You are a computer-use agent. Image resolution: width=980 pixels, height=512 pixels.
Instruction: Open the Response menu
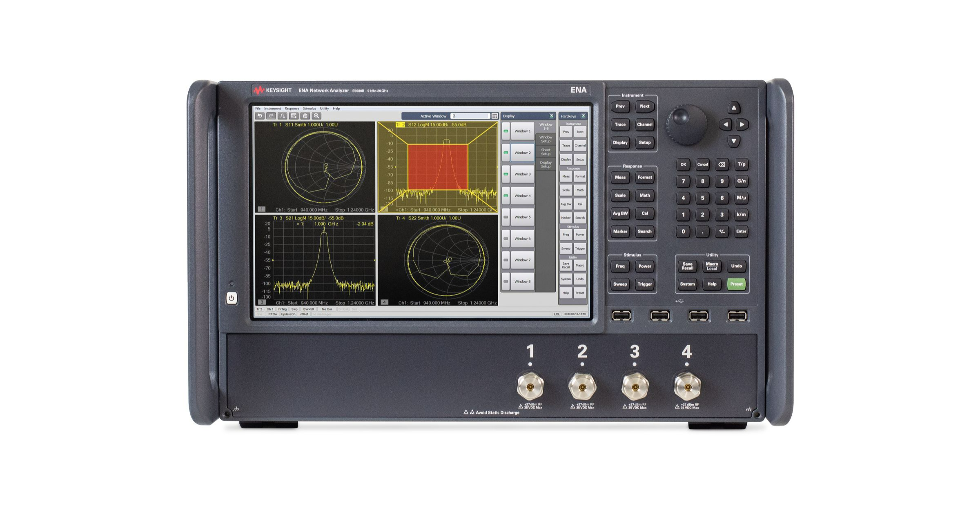coord(292,109)
